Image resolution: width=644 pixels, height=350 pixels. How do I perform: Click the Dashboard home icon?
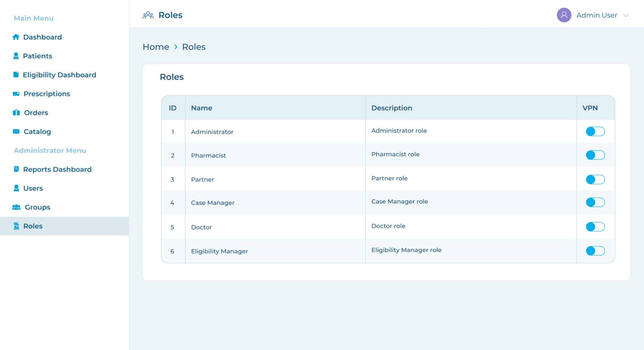pos(16,37)
